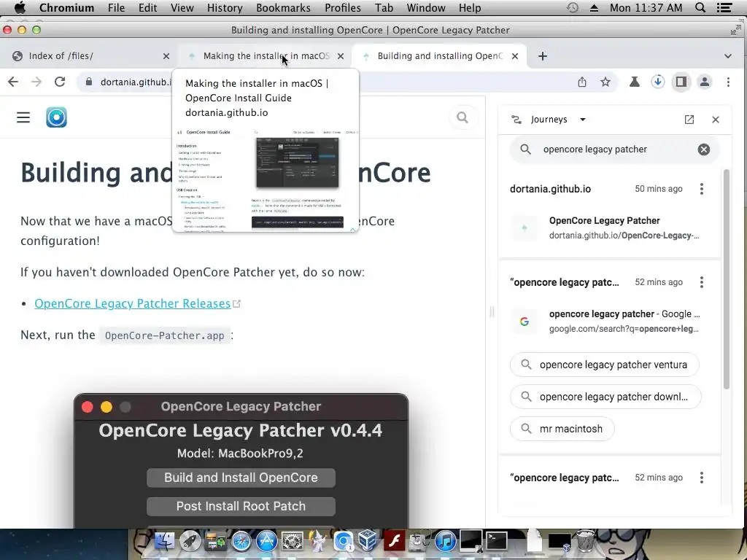Viewport: 747px width, 560px height.
Task: Switch to Making the installer in macOS tab
Action: (x=266, y=56)
